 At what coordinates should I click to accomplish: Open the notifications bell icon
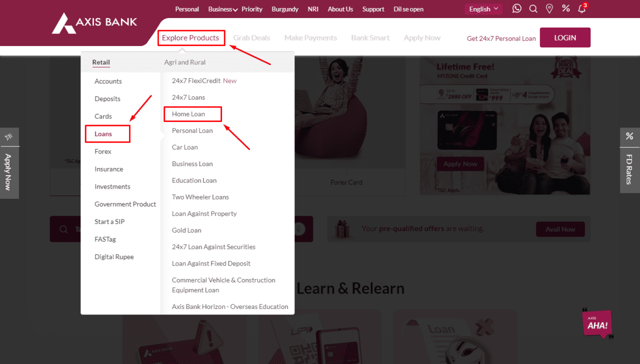tap(581, 8)
